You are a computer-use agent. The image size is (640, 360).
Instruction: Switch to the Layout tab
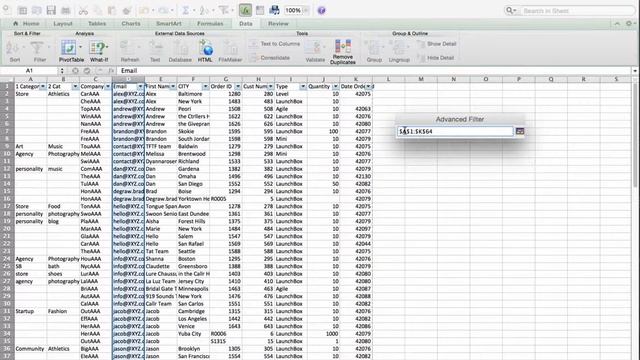point(63,24)
